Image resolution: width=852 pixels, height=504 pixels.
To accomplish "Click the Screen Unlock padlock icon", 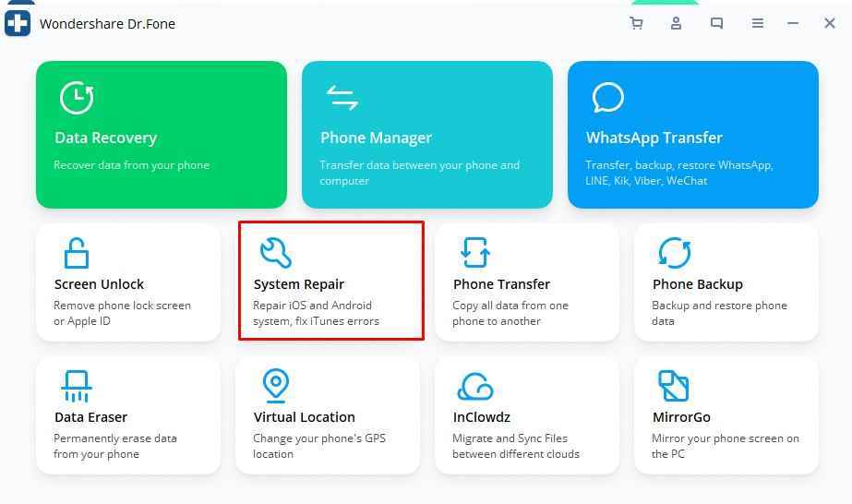I will click(x=76, y=253).
